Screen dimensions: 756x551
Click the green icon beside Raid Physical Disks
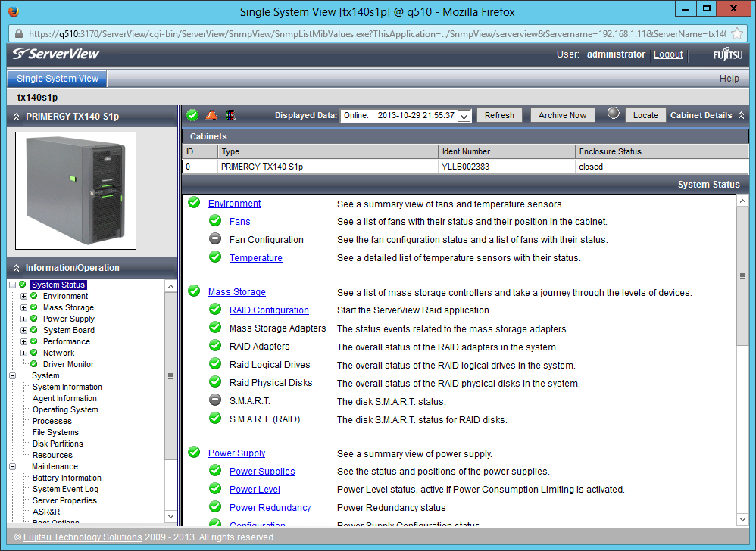tap(215, 382)
